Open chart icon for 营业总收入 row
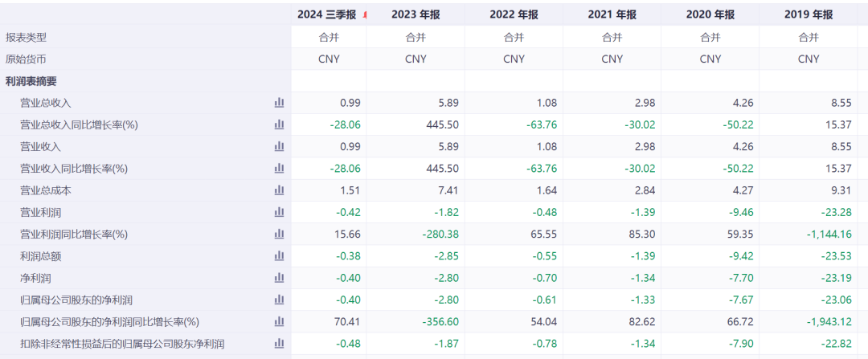The height and width of the screenshot is (359, 868). coord(279,103)
